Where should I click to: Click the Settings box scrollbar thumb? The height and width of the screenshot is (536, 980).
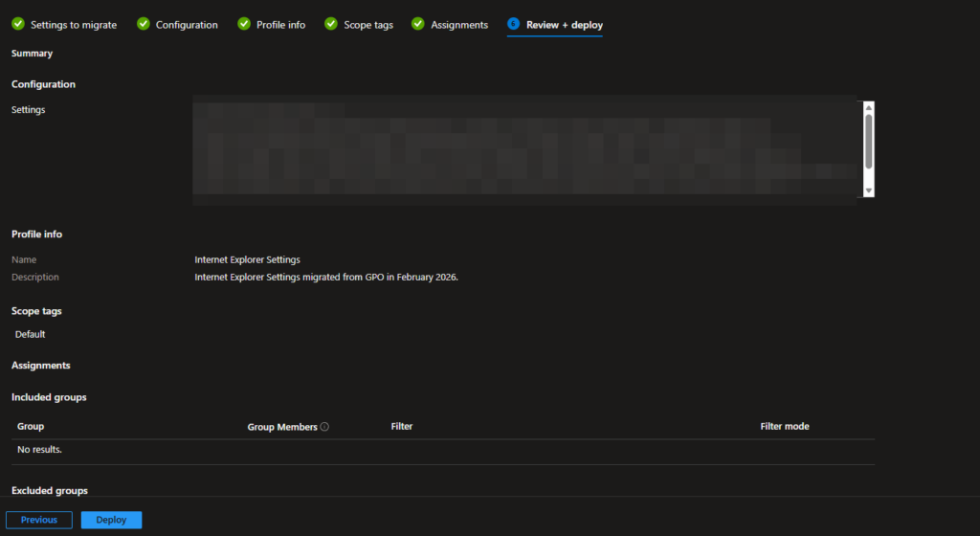point(869,141)
